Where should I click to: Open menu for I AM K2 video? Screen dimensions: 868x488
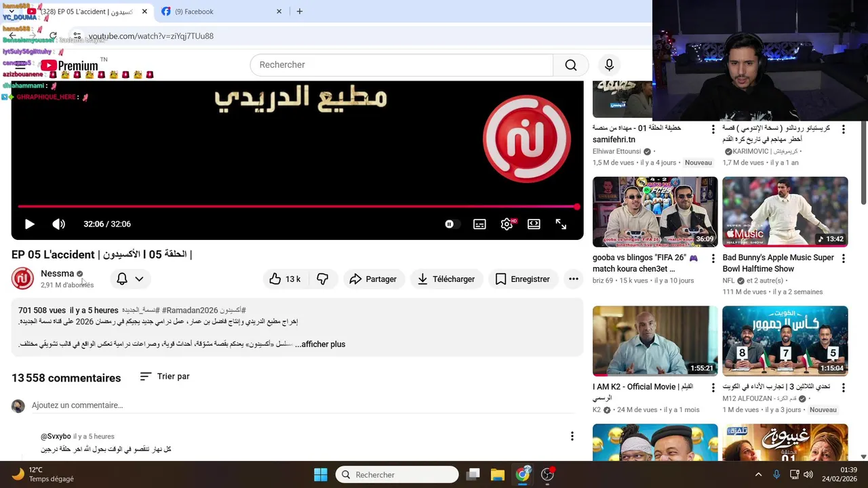pos(713,388)
